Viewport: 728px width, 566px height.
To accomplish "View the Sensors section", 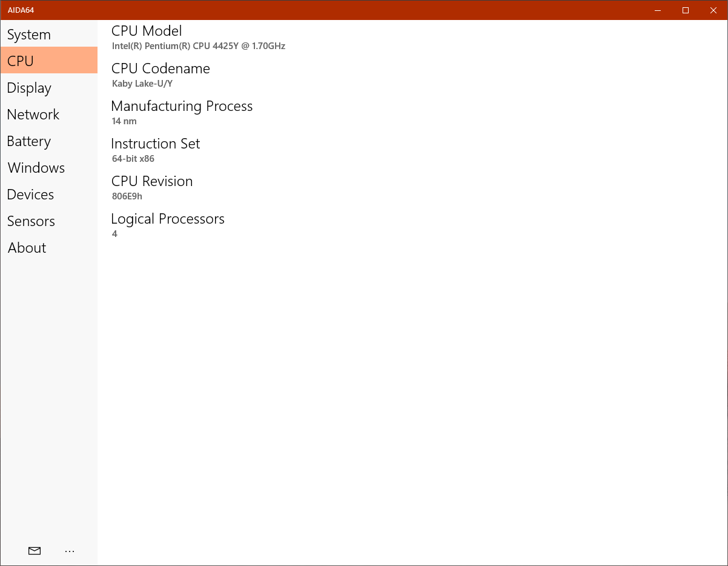I will [x=49, y=221].
